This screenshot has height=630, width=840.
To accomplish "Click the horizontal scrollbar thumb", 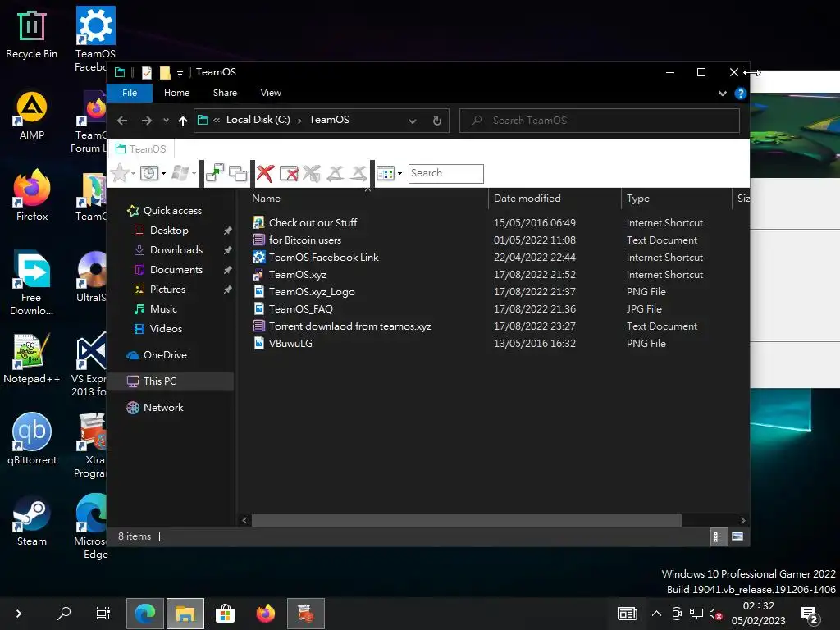I will (466, 520).
